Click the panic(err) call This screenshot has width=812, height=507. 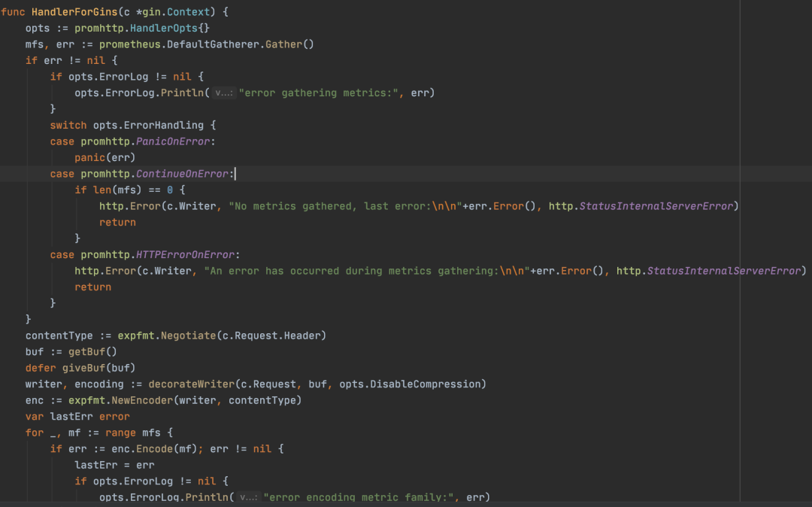tap(105, 157)
